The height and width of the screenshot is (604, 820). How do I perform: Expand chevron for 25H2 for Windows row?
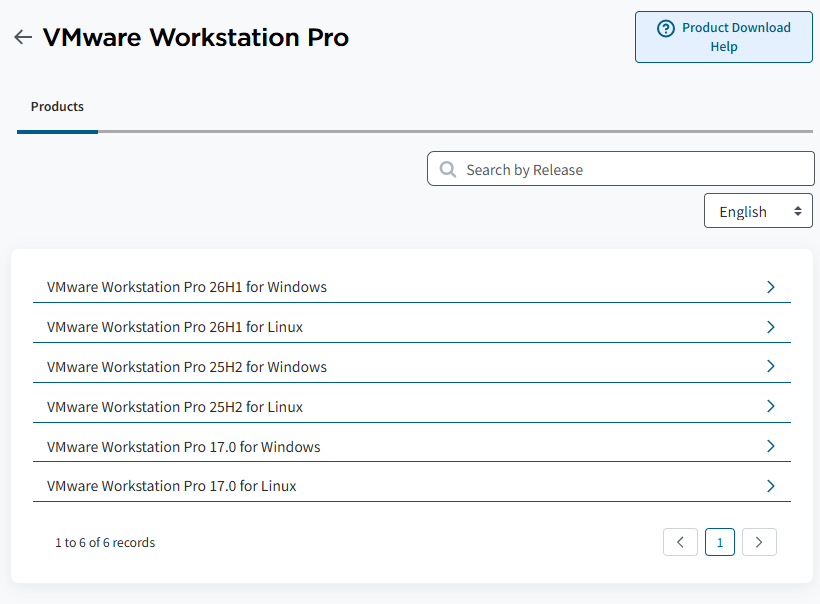(x=770, y=366)
